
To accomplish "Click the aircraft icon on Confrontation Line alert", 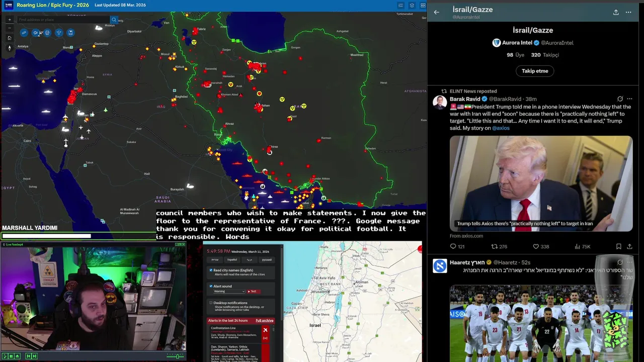I will pos(265,330).
